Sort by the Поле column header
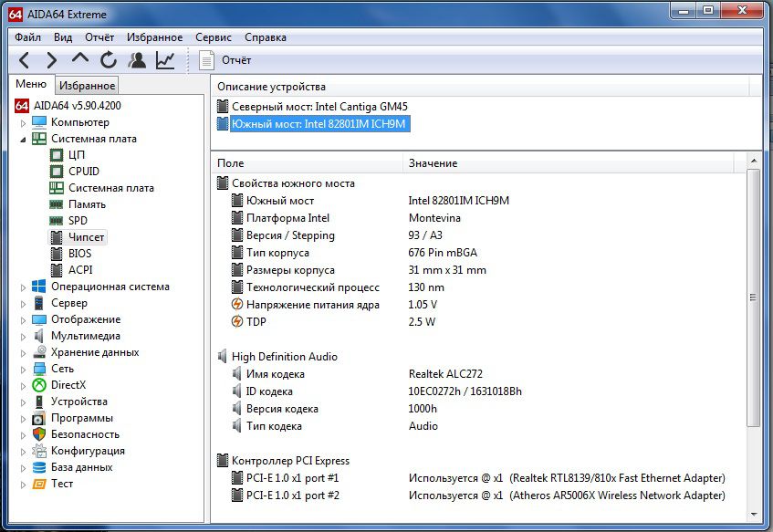Viewport: 773px width, 532px height. [308, 163]
